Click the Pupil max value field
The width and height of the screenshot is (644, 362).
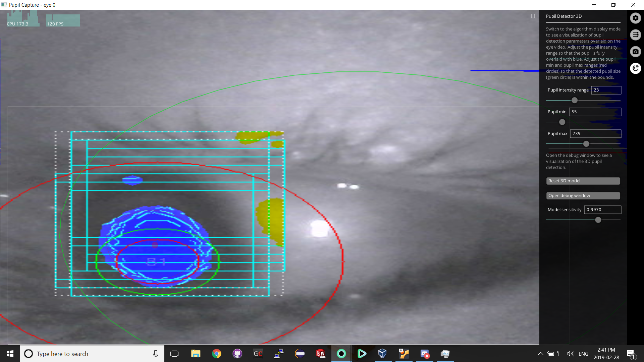tap(595, 134)
